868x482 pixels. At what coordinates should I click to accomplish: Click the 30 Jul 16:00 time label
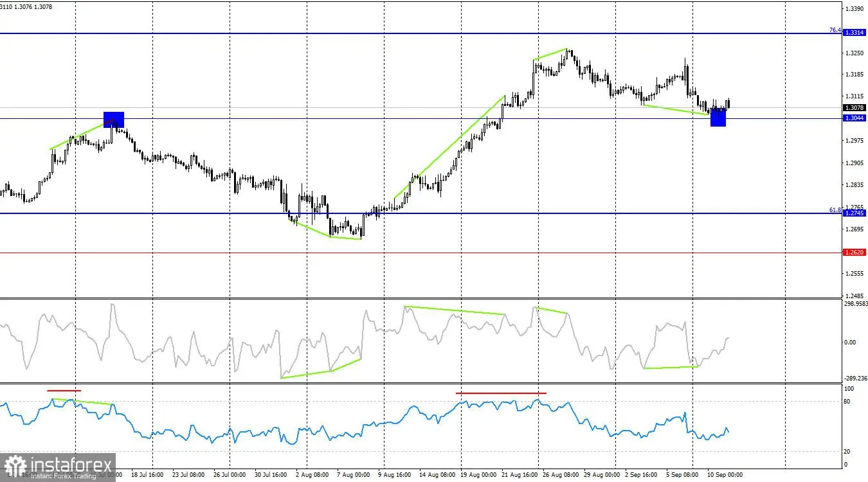[272, 475]
